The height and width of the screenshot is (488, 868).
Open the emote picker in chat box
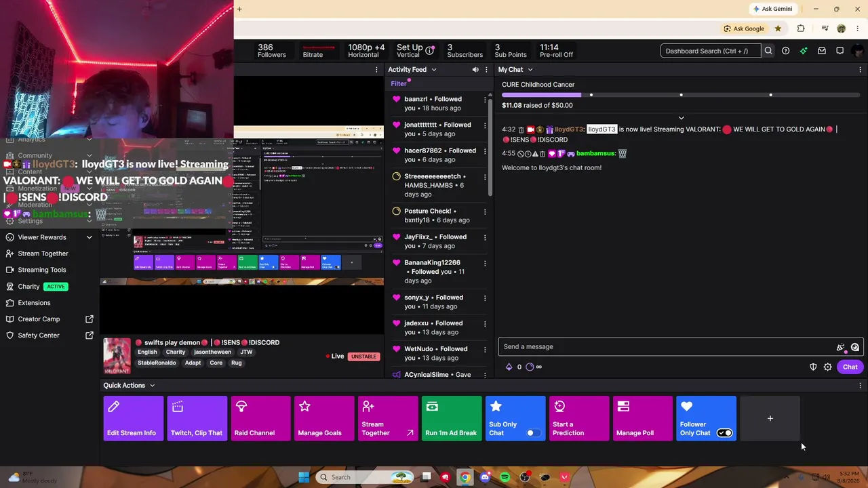click(x=855, y=347)
